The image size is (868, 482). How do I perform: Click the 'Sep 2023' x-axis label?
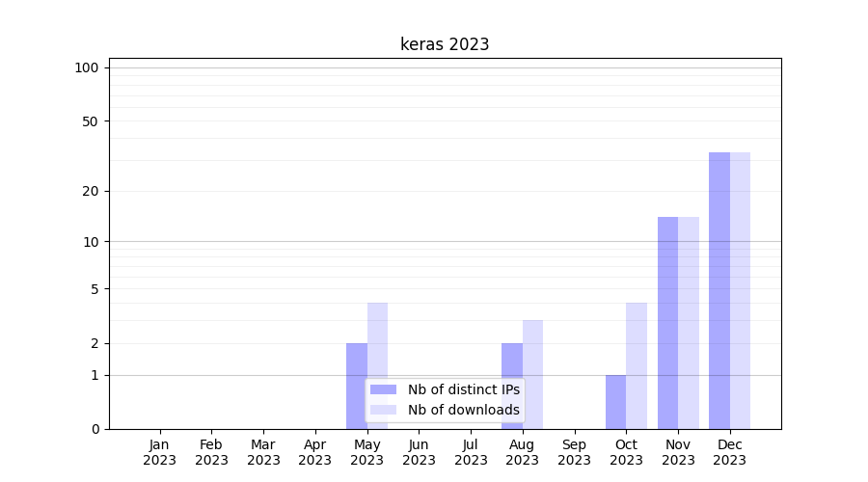[x=574, y=452]
